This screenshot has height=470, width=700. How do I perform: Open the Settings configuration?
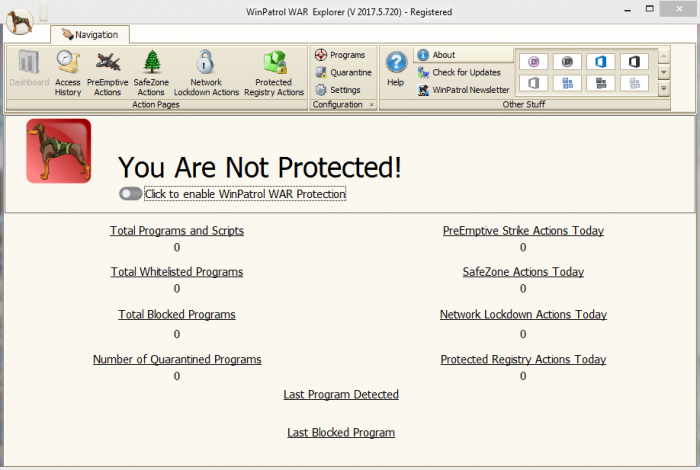click(x=338, y=90)
